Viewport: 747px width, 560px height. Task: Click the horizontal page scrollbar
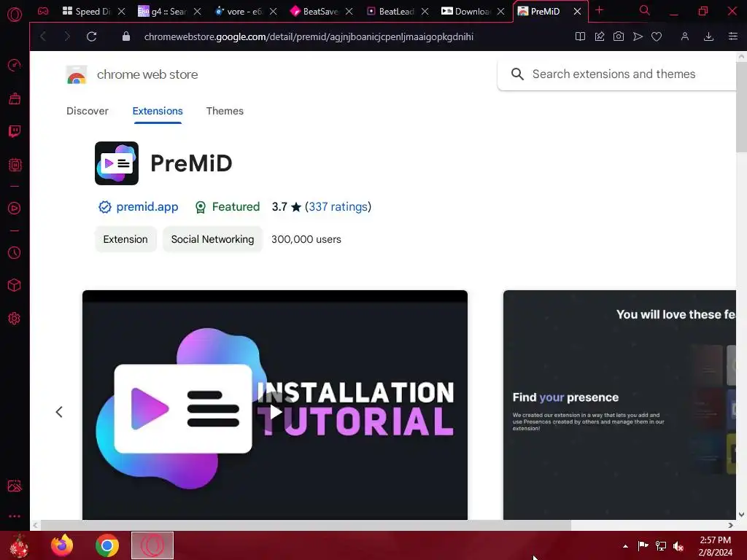pyautogui.click(x=306, y=525)
